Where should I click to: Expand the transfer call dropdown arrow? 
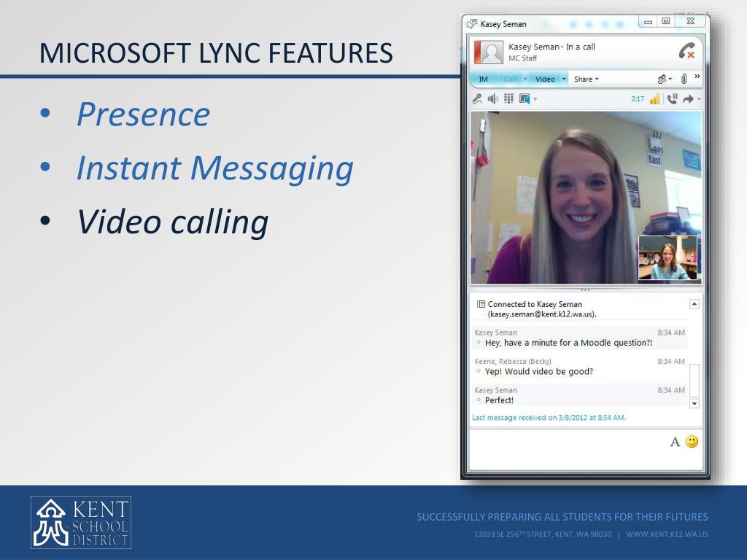699,99
